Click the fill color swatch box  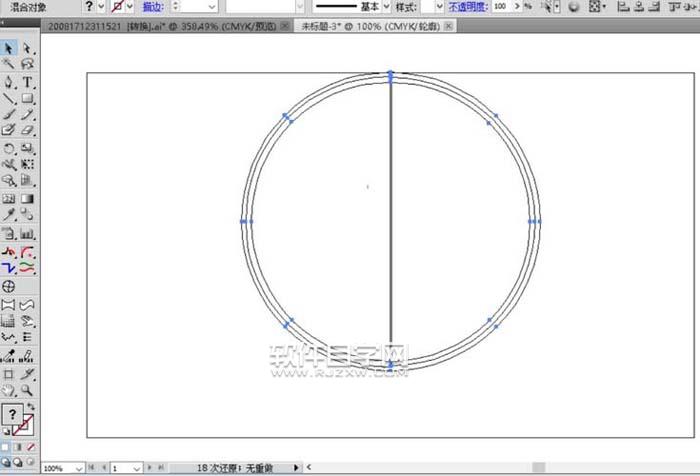click(11, 414)
